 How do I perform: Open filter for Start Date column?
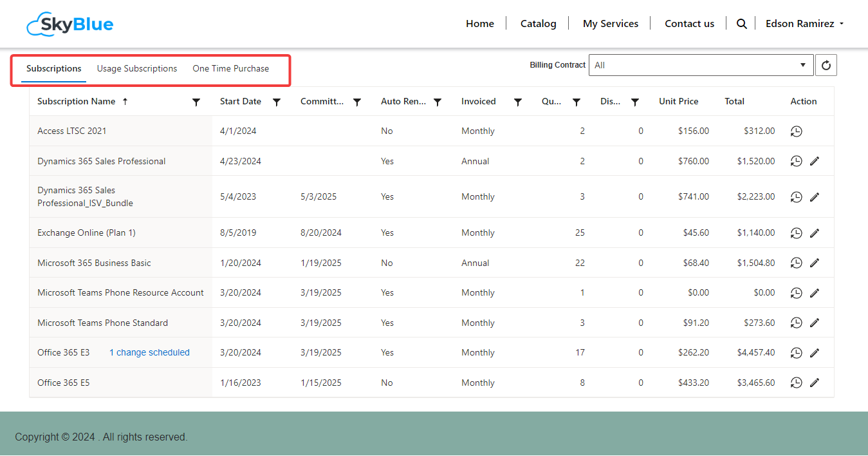click(277, 102)
